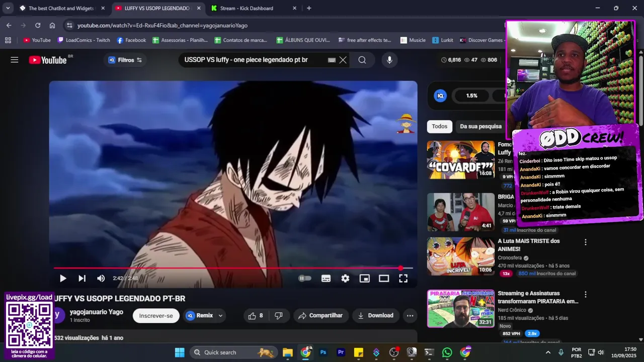Like the video

click(x=256, y=316)
